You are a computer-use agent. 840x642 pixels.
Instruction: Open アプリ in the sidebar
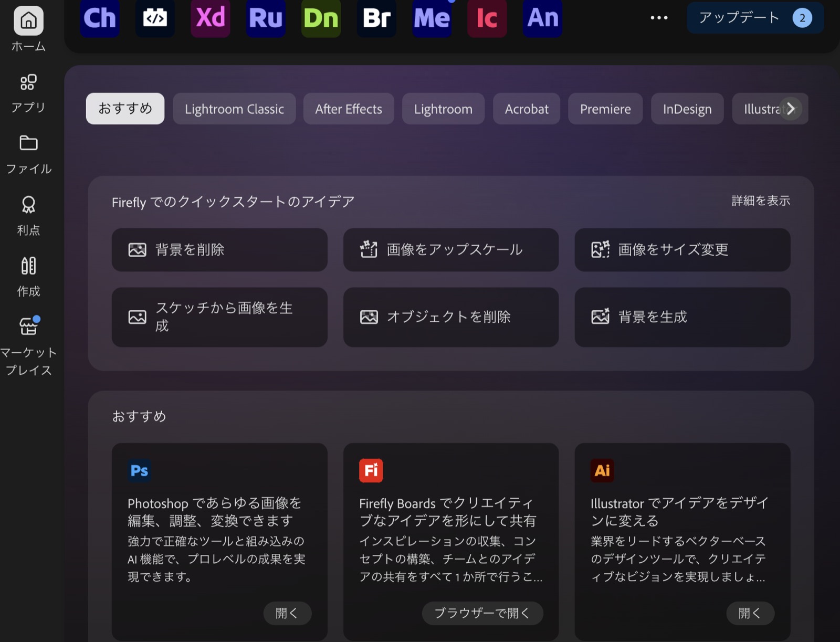click(x=28, y=93)
